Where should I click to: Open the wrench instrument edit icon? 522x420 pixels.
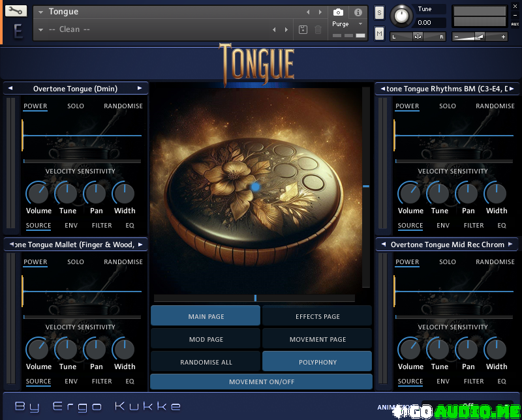(x=16, y=11)
